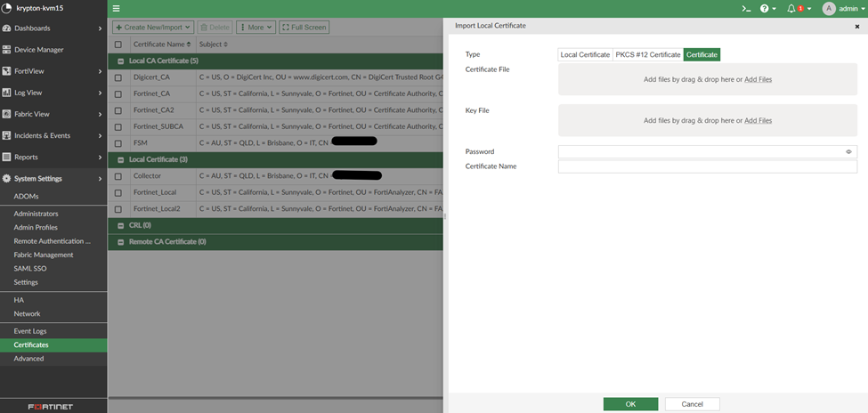Click the Reports sidebar icon
This screenshot has width=868, height=413.
pos(6,158)
